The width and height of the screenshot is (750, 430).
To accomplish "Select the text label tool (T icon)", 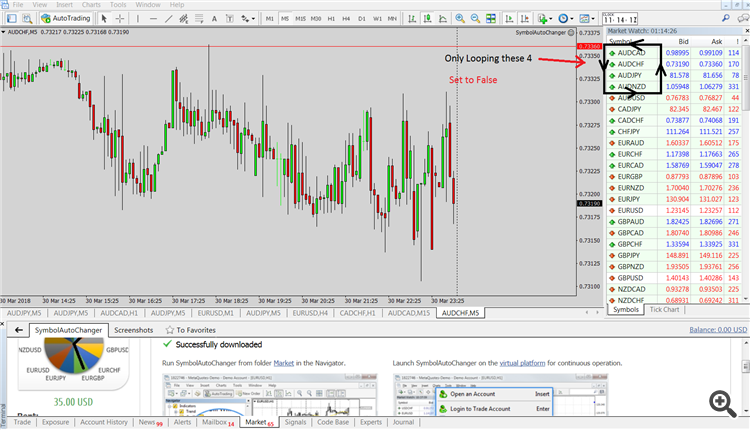I will click(230, 18).
